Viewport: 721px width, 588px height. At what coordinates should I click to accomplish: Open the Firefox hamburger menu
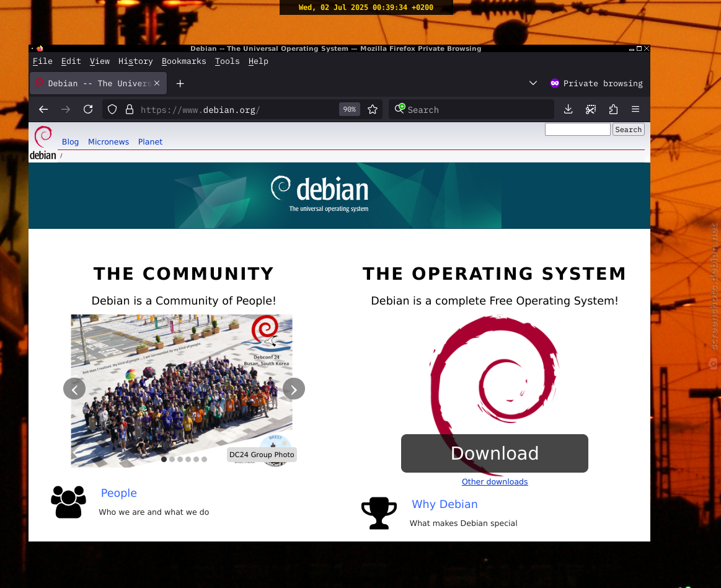click(x=635, y=110)
